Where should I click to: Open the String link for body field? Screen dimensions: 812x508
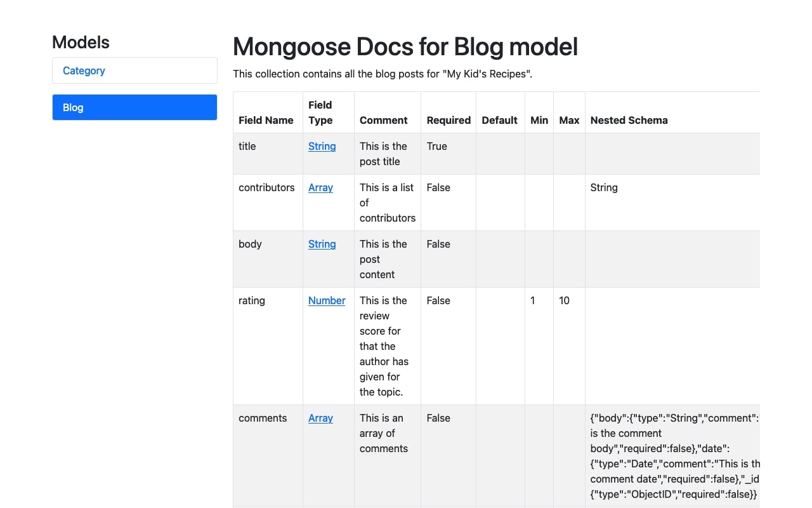(322, 244)
